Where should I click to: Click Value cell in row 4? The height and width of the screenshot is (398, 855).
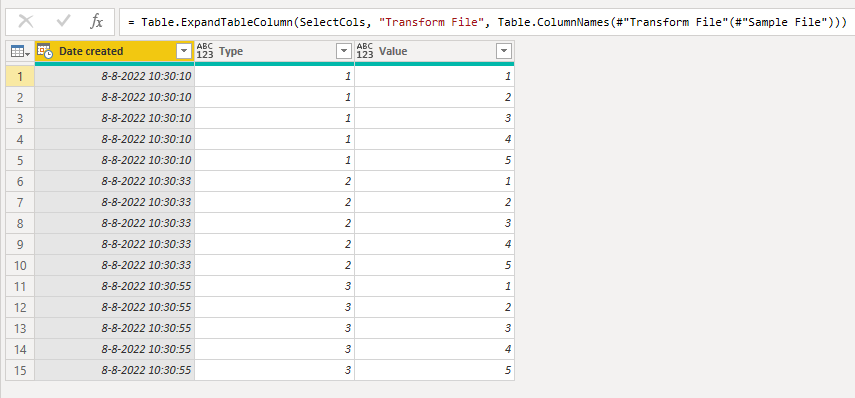pos(434,140)
